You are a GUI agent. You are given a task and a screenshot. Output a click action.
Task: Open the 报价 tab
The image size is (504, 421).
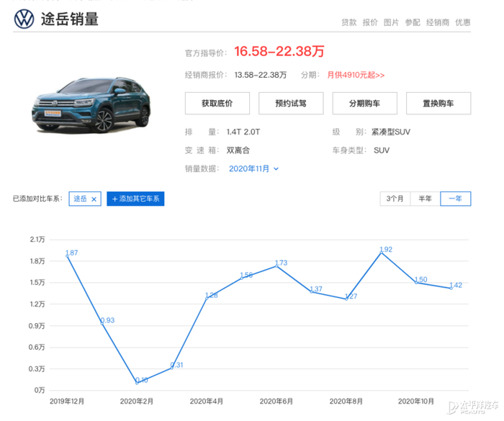[370, 22]
